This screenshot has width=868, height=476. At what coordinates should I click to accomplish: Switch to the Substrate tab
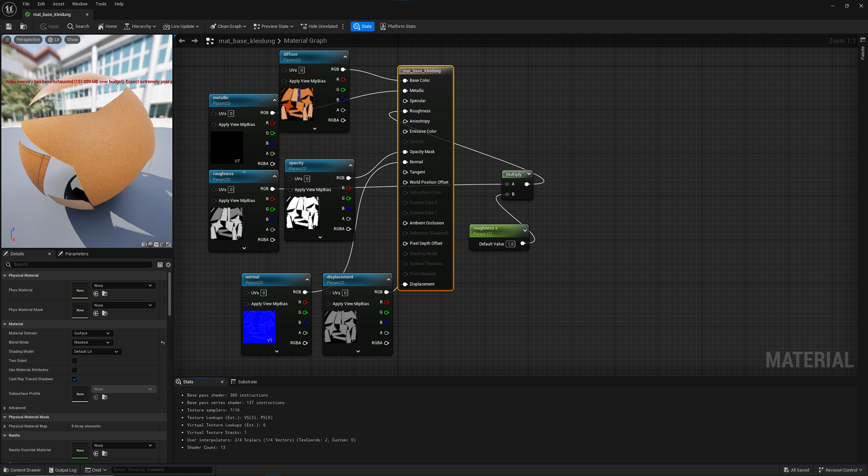click(244, 382)
